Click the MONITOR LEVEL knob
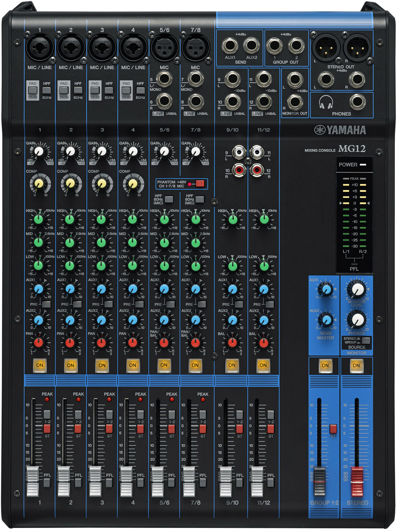 356,290
